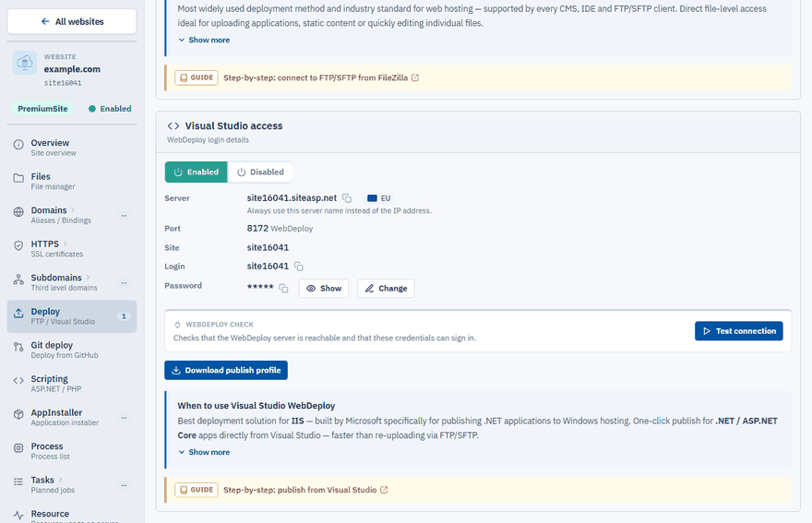
Task: Copy the server name site16041.siteasp.net
Action: click(x=347, y=198)
